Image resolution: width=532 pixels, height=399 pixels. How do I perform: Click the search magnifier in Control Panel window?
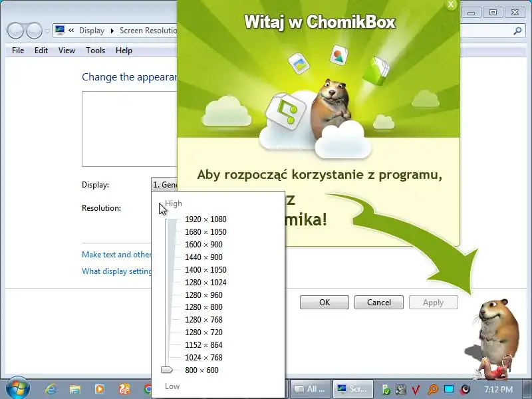click(517, 31)
